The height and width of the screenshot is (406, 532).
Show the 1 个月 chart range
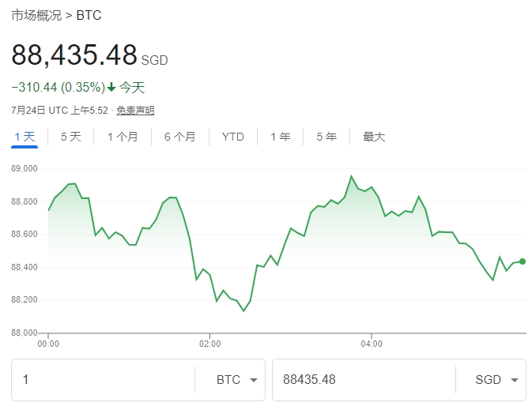tap(123, 137)
